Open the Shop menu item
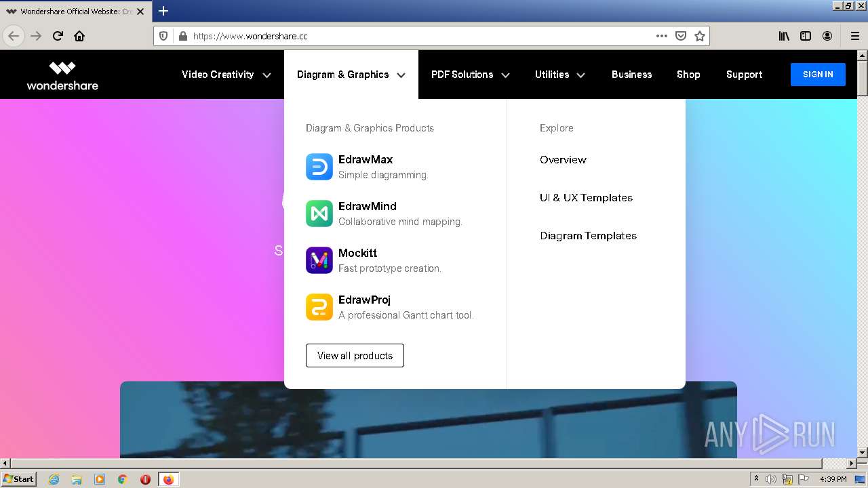The width and height of the screenshot is (868, 488). 688,75
